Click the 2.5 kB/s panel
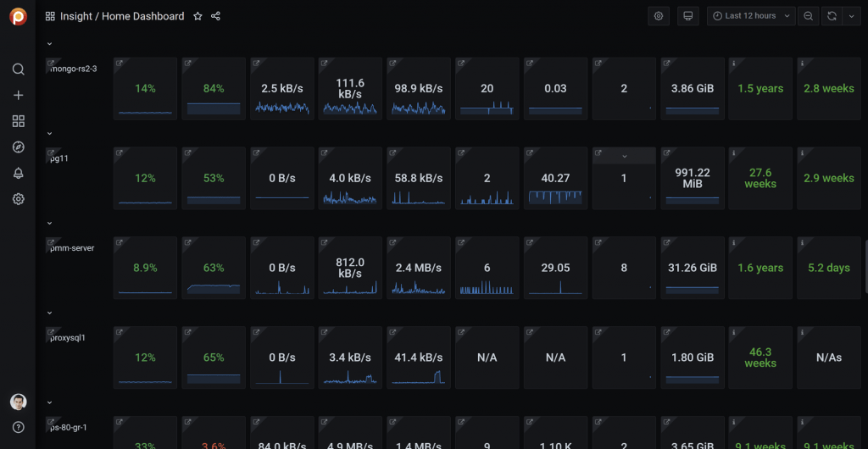868x449 pixels. click(x=281, y=88)
